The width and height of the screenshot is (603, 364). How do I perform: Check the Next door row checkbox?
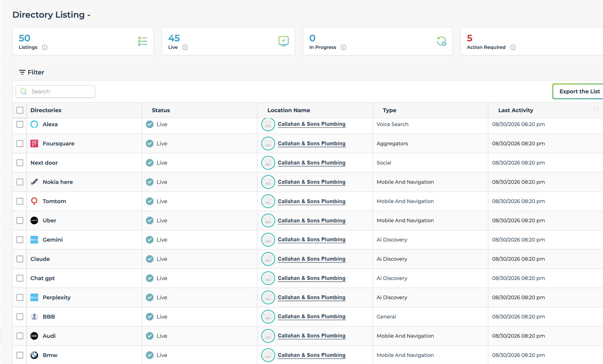20,163
